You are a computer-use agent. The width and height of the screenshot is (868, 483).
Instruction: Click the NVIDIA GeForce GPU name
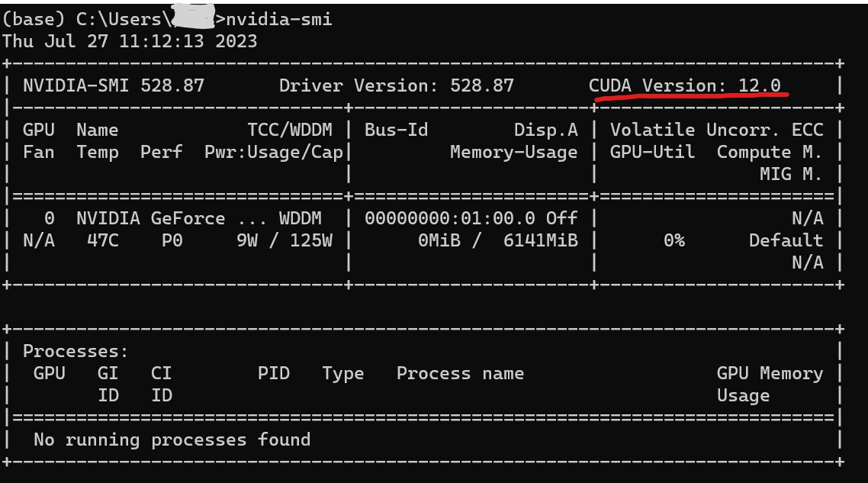[150, 218]
